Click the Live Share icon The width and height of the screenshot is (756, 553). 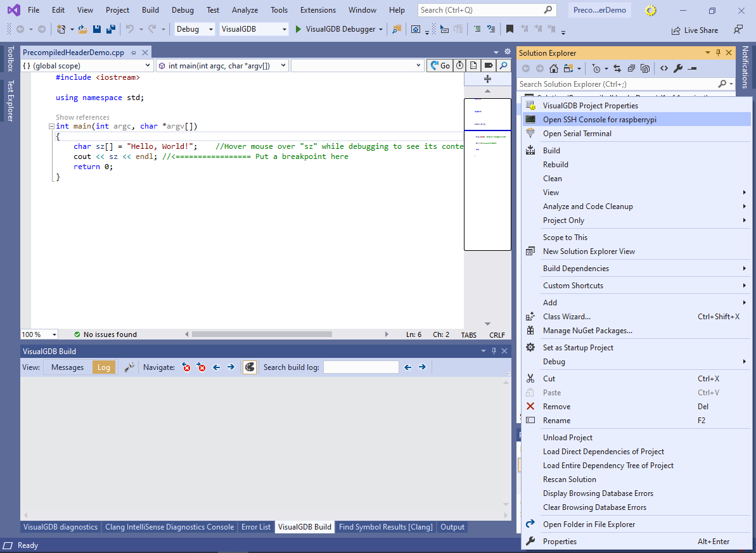[x=676, y=30]
